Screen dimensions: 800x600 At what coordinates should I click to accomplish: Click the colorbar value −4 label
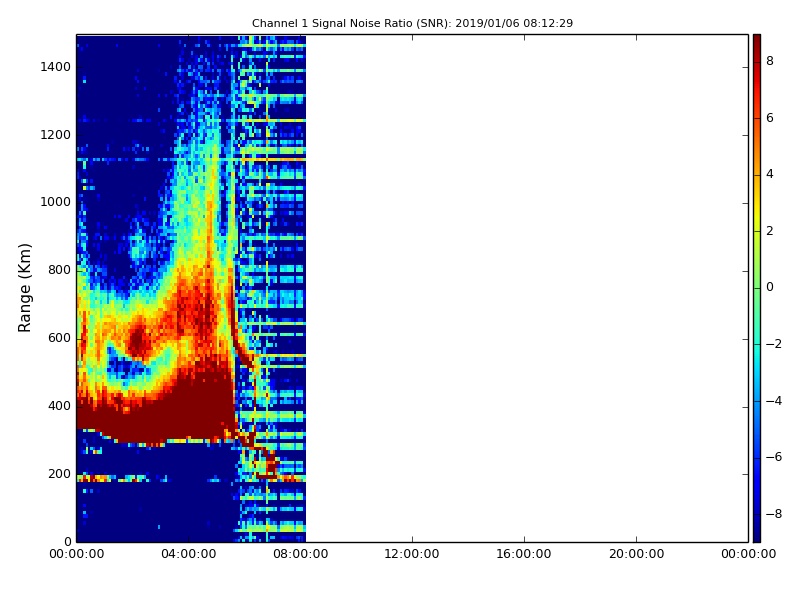773,401
